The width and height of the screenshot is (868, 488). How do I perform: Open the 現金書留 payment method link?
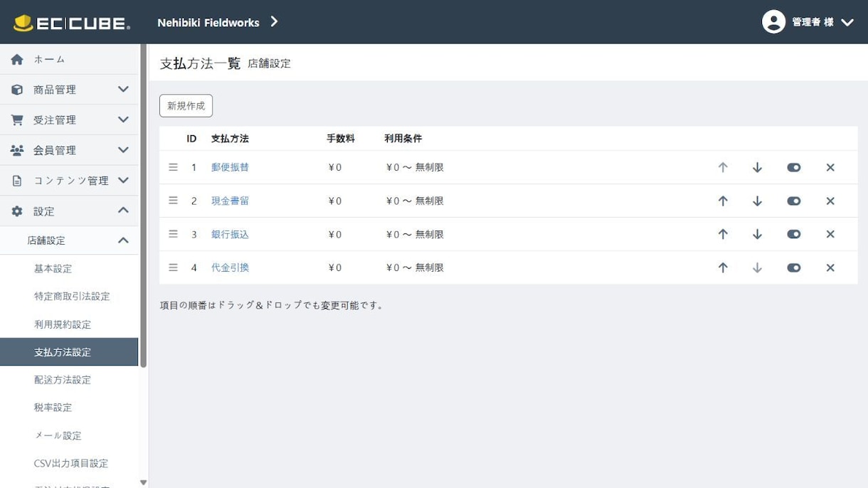point(230,201)
